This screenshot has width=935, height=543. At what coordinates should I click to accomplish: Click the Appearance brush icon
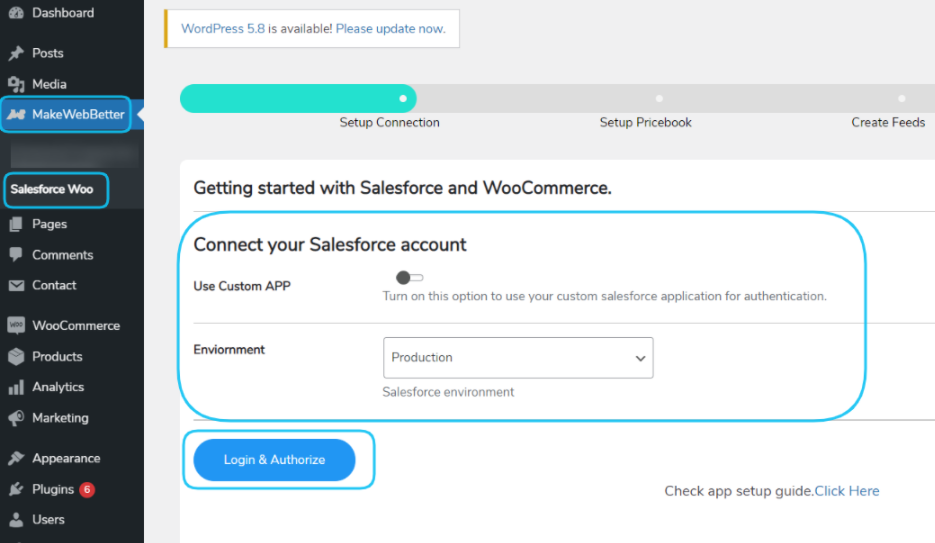click(16, 459)
